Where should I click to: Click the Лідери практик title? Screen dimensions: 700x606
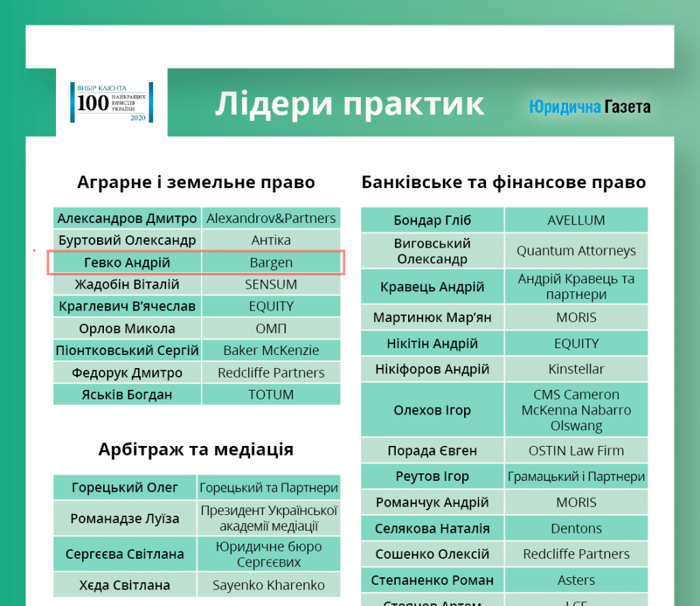(349, 104)
